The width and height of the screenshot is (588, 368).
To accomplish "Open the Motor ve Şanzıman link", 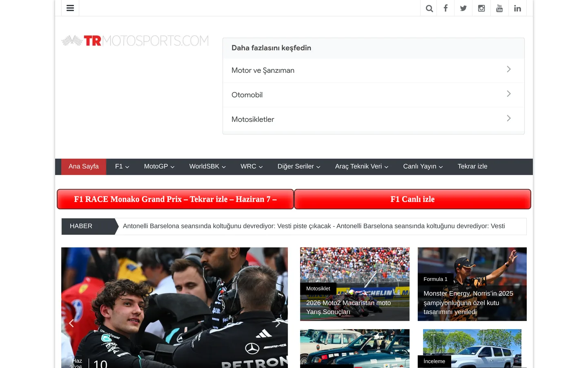I will click(x=263, y=70).
